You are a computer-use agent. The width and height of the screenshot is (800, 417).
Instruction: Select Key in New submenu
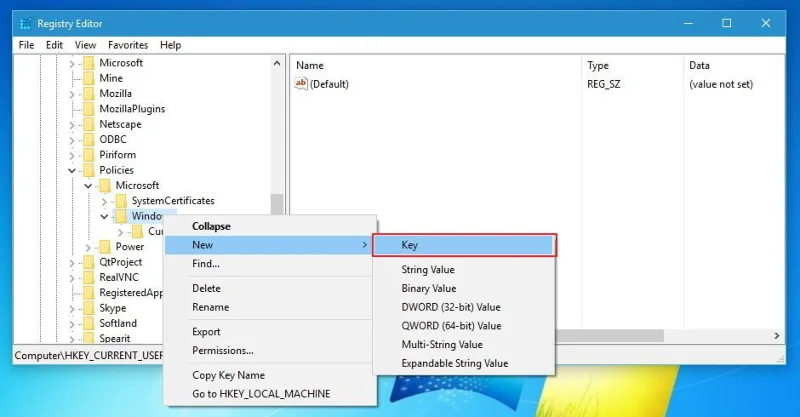click(464, 245)
